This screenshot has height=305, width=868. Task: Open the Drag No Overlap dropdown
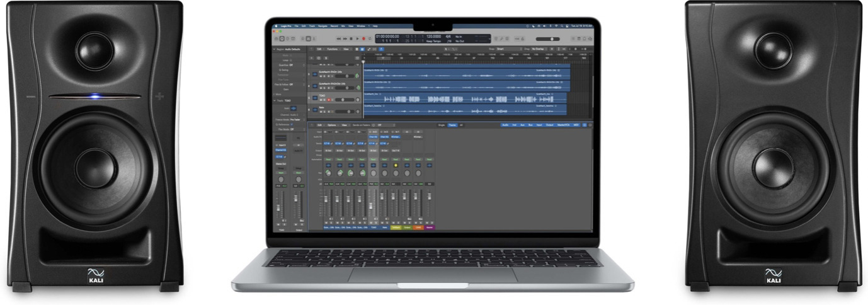pos(539,49)
